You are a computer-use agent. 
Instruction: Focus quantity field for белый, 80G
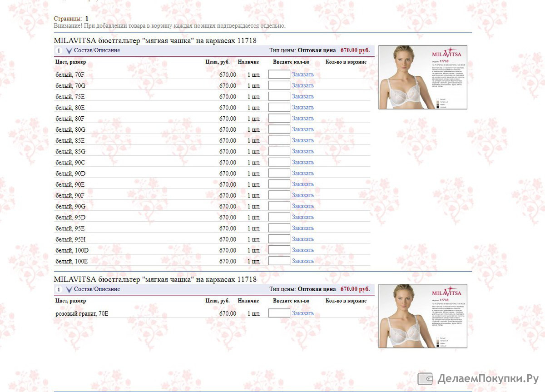(279, 129)
